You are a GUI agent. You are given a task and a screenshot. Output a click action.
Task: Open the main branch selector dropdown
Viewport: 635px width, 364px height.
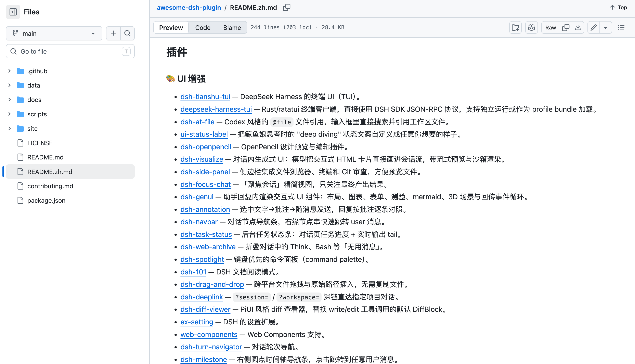tap(54, 33)
